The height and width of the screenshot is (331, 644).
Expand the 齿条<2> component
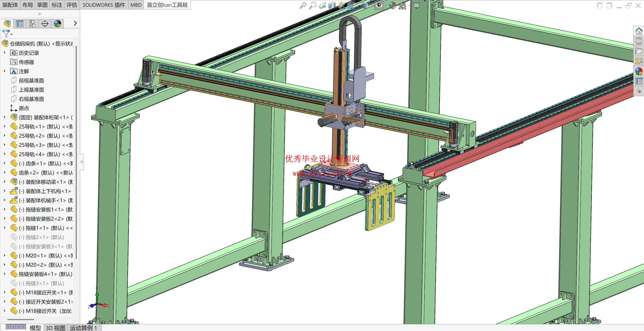pos(4,172)
